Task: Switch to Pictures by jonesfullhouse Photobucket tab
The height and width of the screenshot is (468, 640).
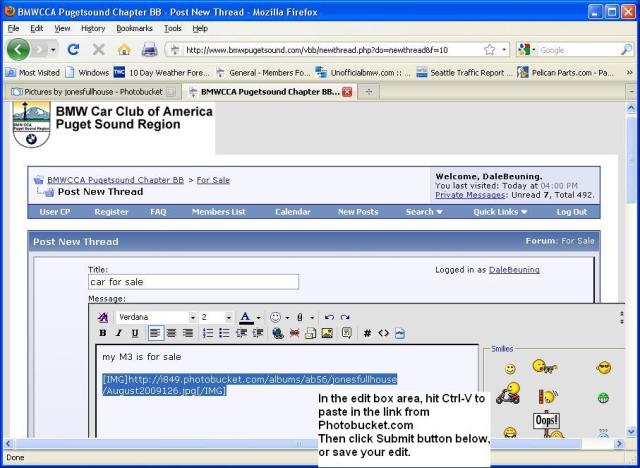Action: [x=94, y=92]
